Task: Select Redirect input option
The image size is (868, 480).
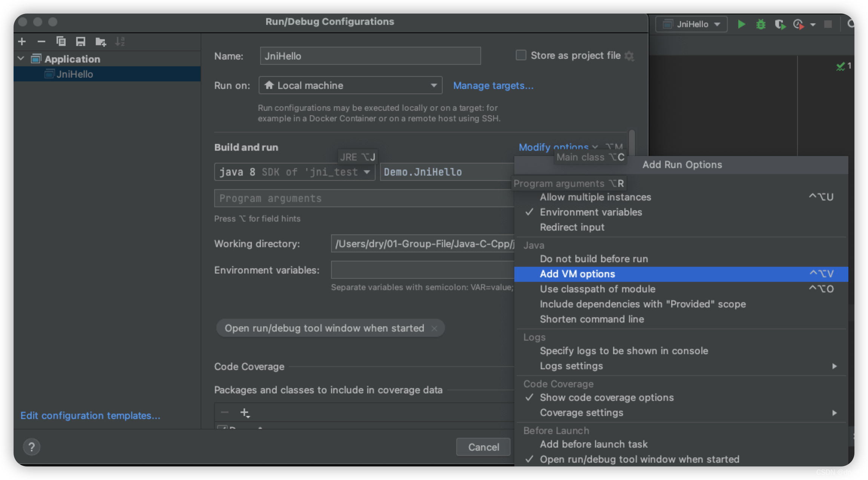Action: tap(681, 227)
